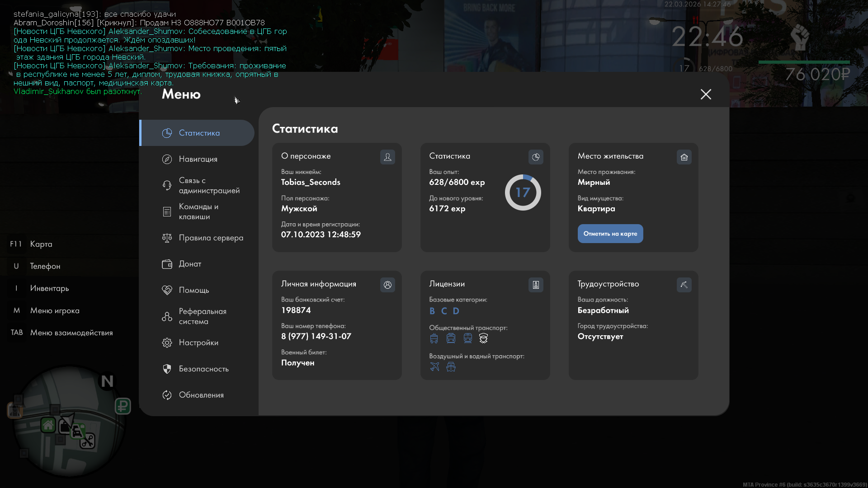
Task: Open Связь с администрацией section
Action: (x=208, y=185)
